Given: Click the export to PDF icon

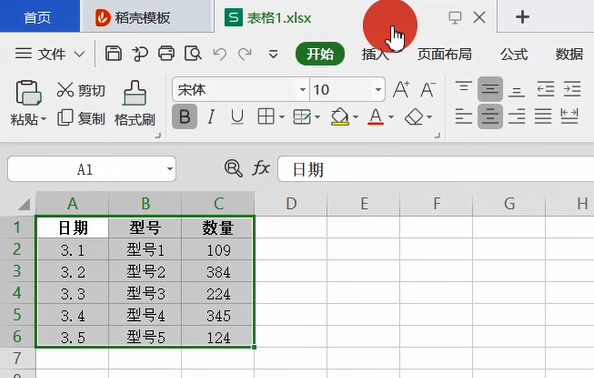Looking at the screenshot, I should pyautogui.click(x=140, y=53).
